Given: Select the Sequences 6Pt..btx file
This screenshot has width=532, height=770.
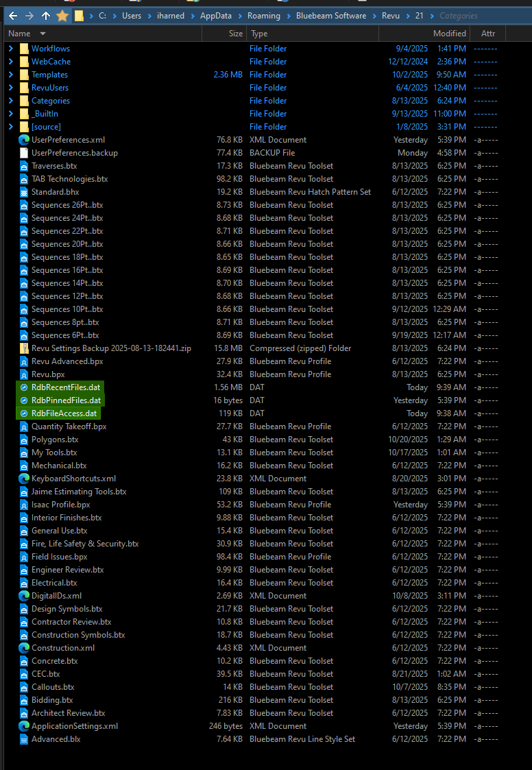Looking at the screenshot, I should pyautogui.click(x=65, y=335).
